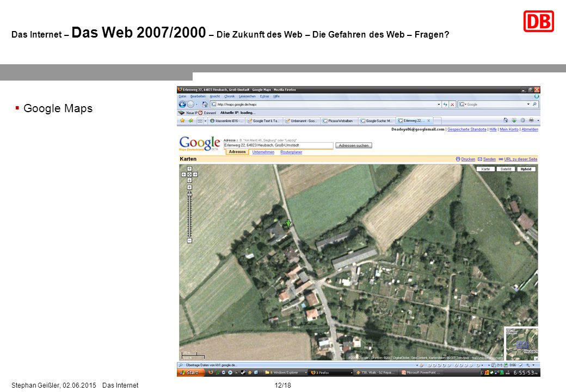Screen dimensions: 566x392
Task: Switch map view to Hybrid
Action: pos(526,169)
